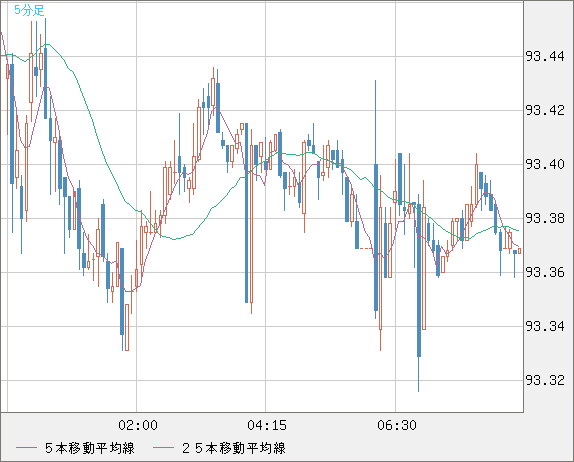Click the green 25-period legend line swatch
This screenshot has width=574, height=462.
pyautogui.click(x=163, y=448)
